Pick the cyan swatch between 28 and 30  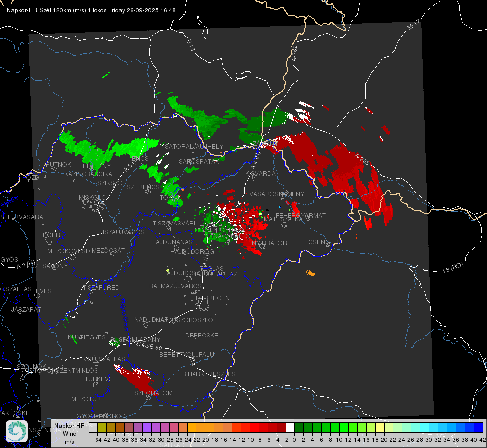pos(425,427)
